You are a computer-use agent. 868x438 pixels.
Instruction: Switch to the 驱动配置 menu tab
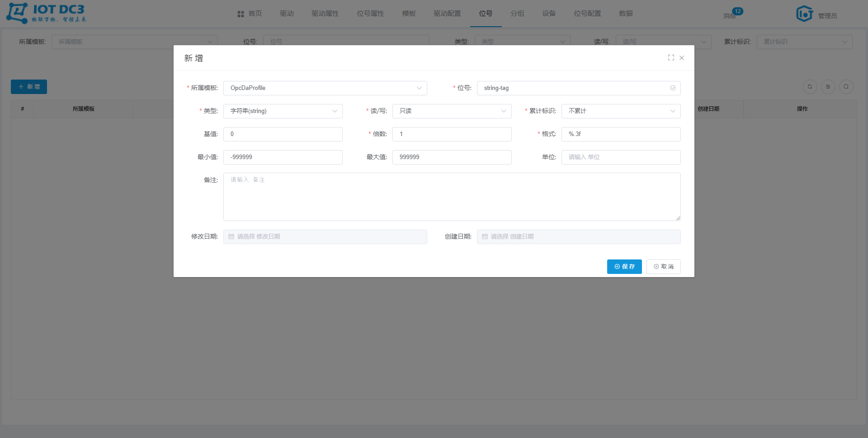[447, 14]
